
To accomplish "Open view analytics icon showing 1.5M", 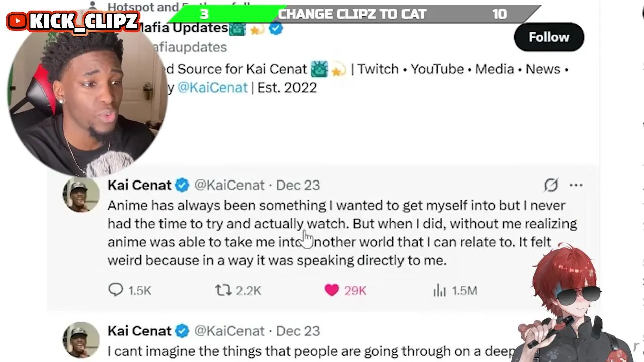I will tap(440, 290).
